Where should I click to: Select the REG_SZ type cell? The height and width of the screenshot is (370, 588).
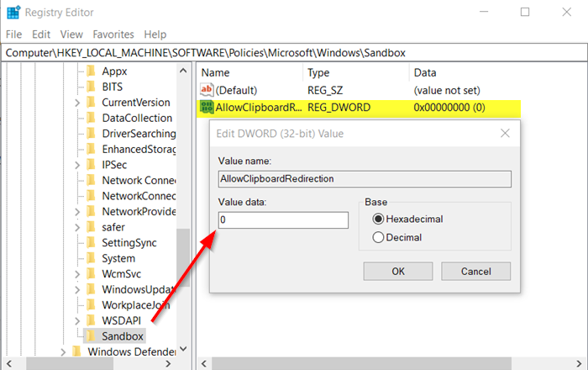pos(325,91)
